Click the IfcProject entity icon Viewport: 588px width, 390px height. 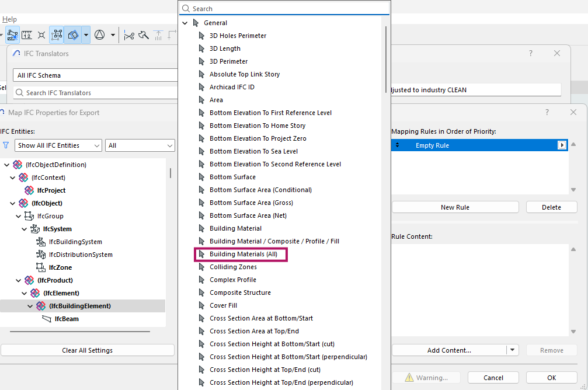(x=29, y=190)
